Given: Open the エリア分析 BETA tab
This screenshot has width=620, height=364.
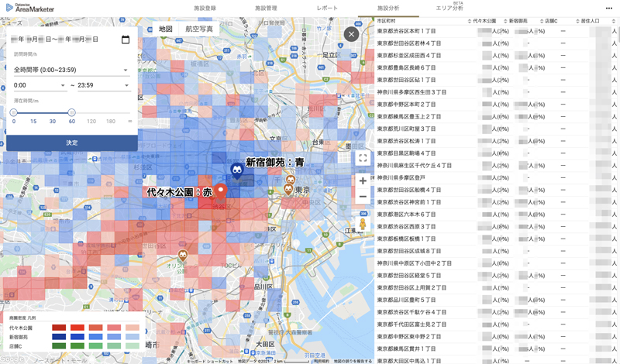Looking at the screenshot, I should (449, 8).
